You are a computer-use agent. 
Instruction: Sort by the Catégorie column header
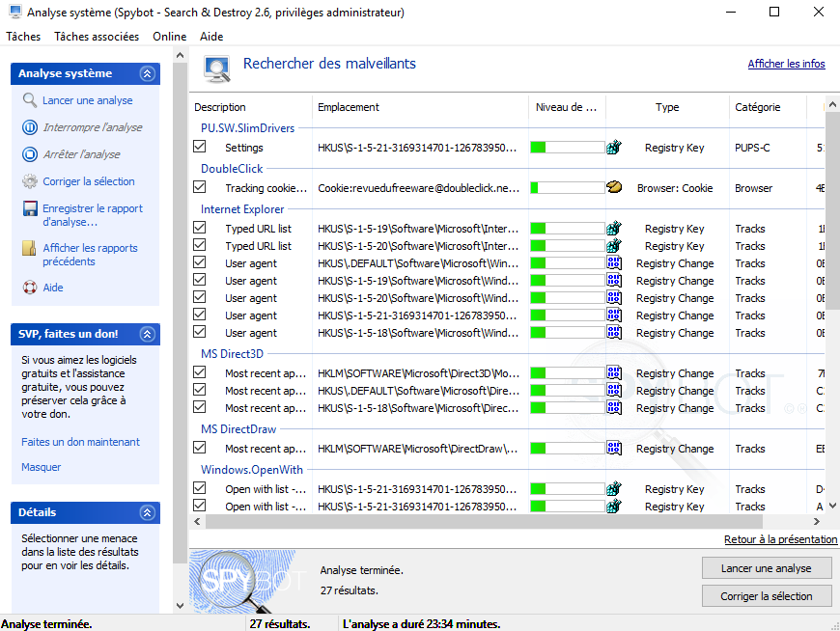[768, 107]
